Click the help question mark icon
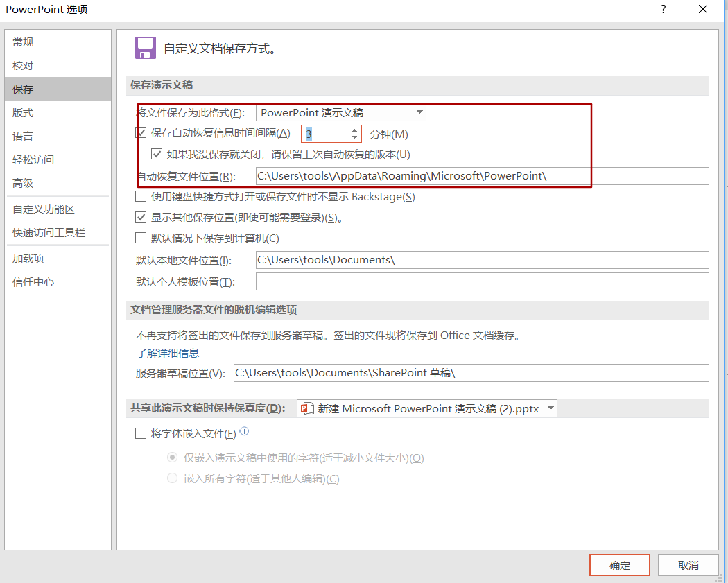The height and width of the screenshot is (583, 728). 663,9
